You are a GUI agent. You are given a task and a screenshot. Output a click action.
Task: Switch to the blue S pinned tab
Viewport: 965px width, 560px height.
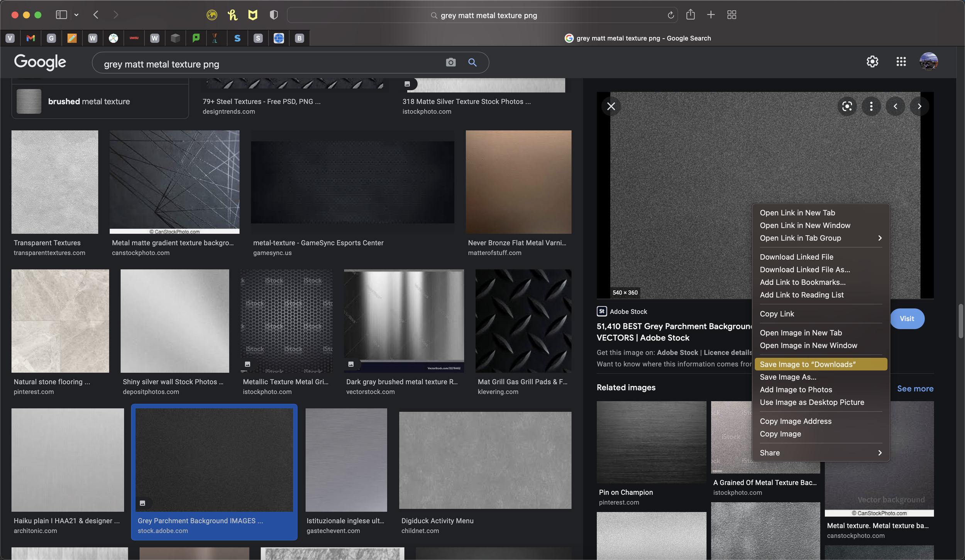coord(237,38)
